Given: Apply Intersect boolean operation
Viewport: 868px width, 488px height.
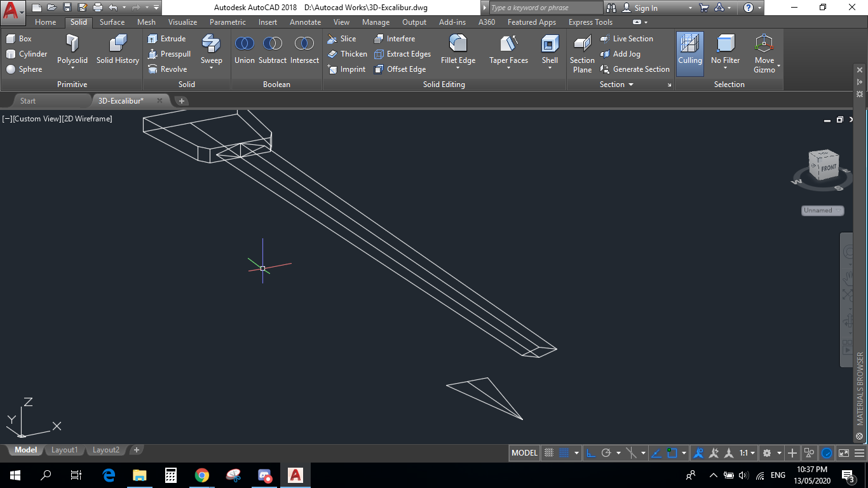Looking at the screenshot, I should [304, 50].
